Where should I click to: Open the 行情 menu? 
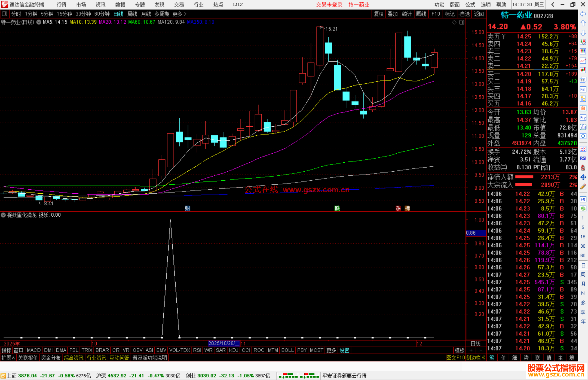click(62, 5)
